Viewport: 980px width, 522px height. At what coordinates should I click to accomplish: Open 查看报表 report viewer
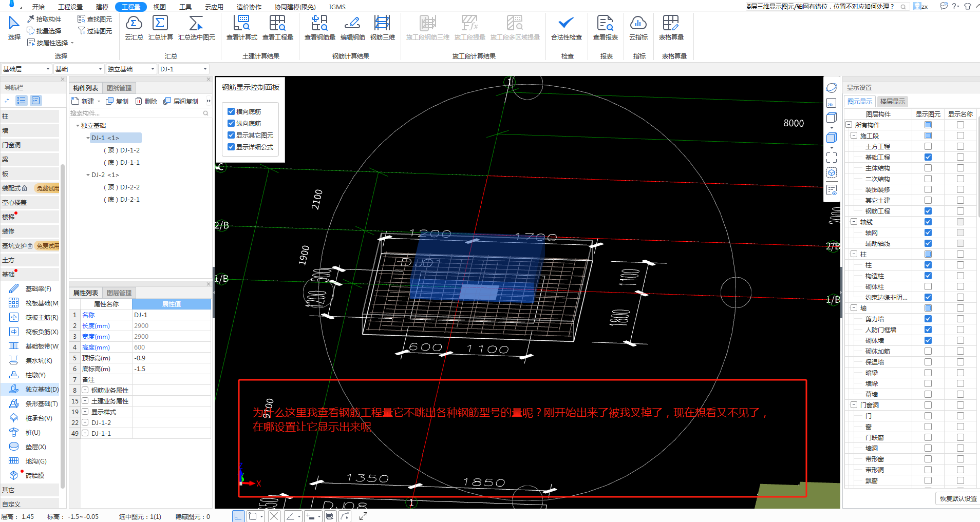[x=605, y=28]
